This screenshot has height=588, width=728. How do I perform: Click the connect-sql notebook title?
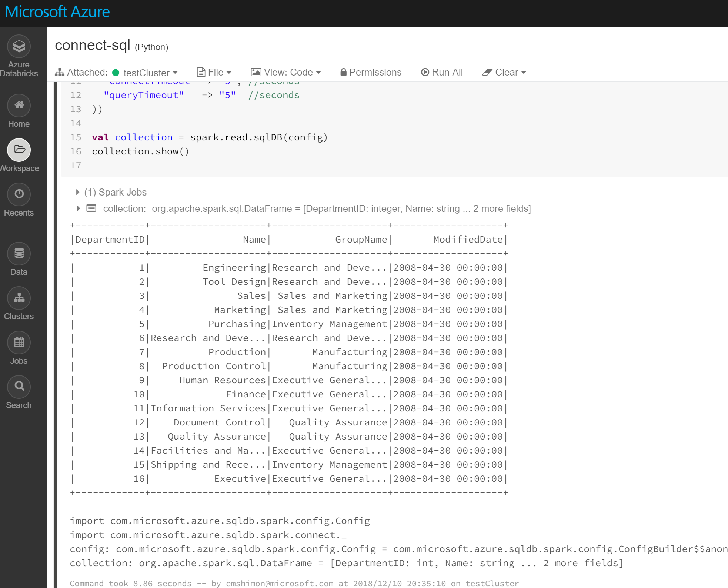pyautogui.click(x=92, y=45)
